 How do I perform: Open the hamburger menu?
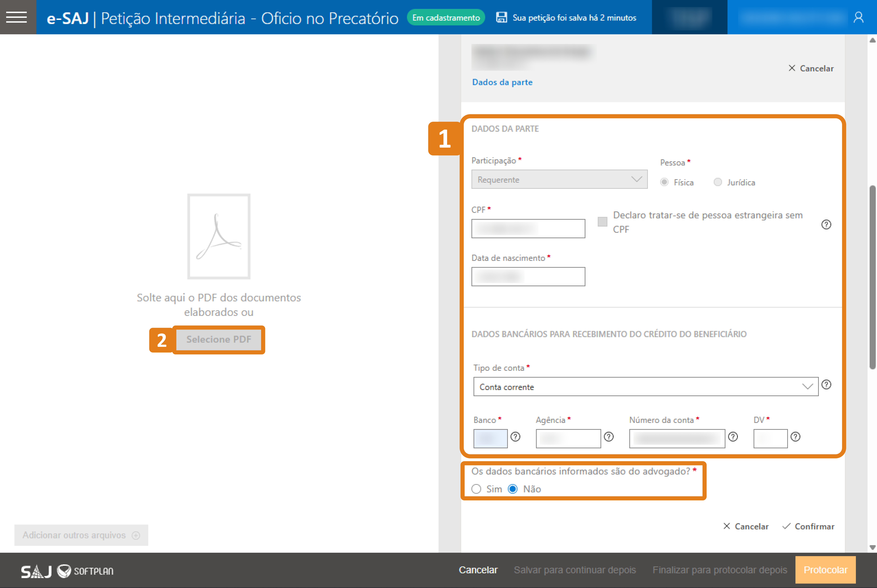(x=17, y=17)
